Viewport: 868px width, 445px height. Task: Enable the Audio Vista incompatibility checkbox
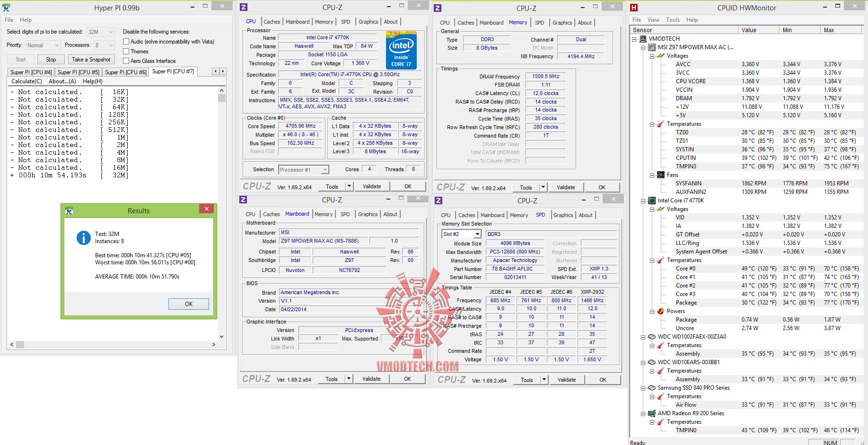tap(126, 42)
